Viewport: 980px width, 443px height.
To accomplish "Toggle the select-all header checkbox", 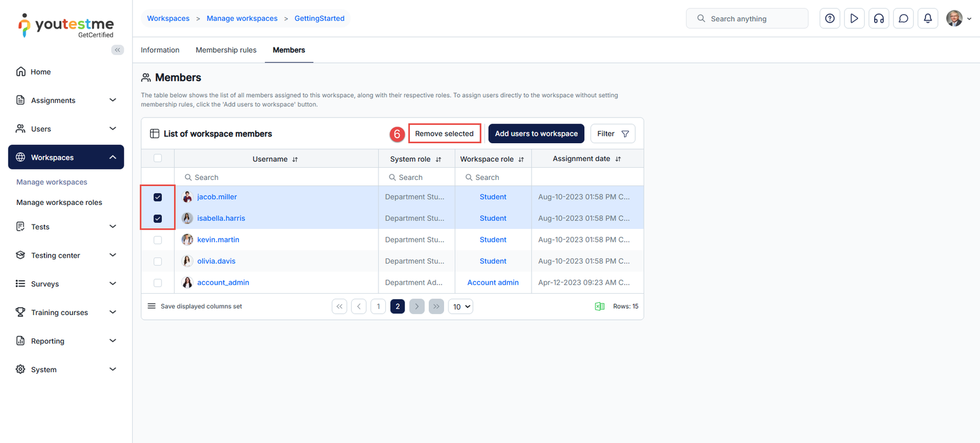I will (x=157, y=158).
